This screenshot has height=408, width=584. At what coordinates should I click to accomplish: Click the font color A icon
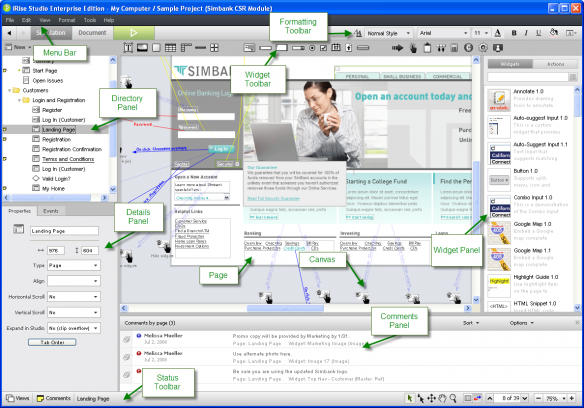pyautogui.click(x=498, y=33)
